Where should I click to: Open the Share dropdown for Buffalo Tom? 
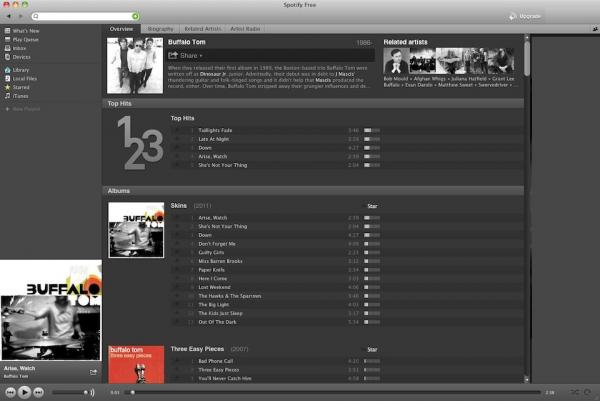coord(186,55)
